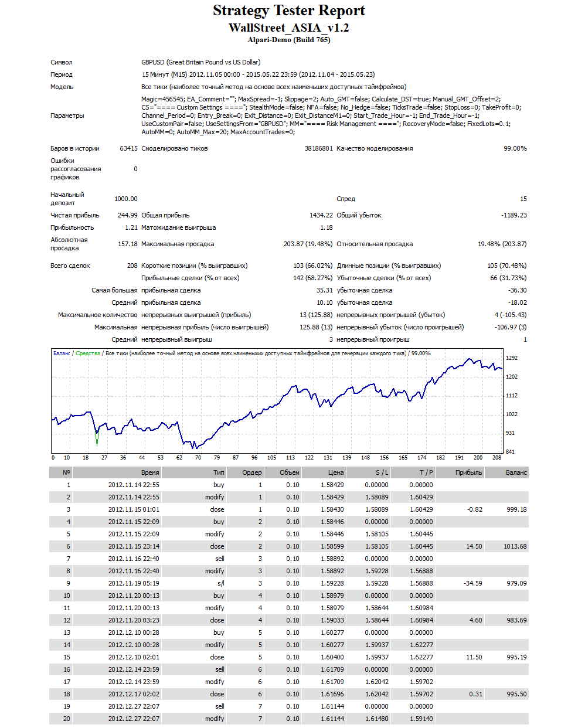Click the initial deposit value 1000.00

coord(126,199)
